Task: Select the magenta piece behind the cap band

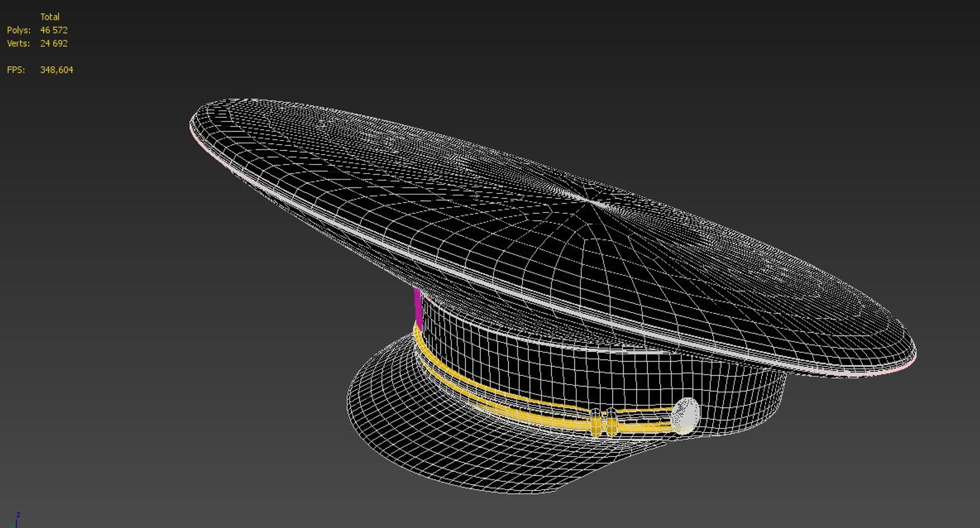Action: [418, 308]
